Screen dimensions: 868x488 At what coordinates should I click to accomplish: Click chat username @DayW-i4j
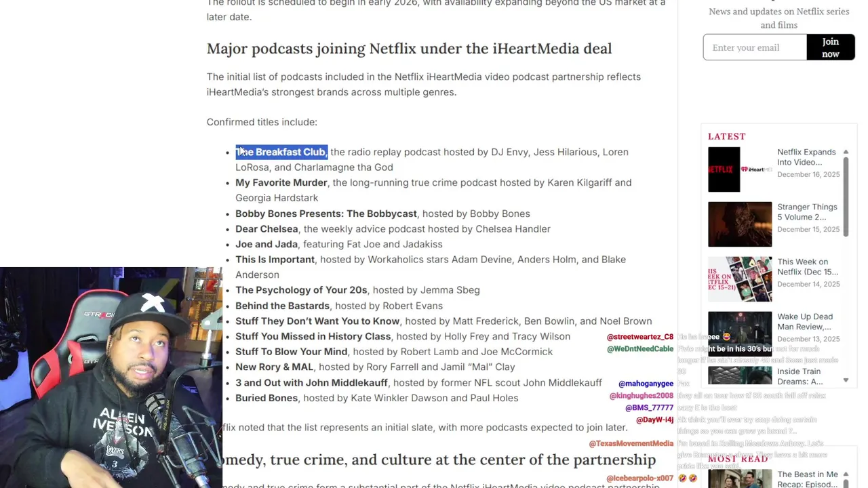655,420
